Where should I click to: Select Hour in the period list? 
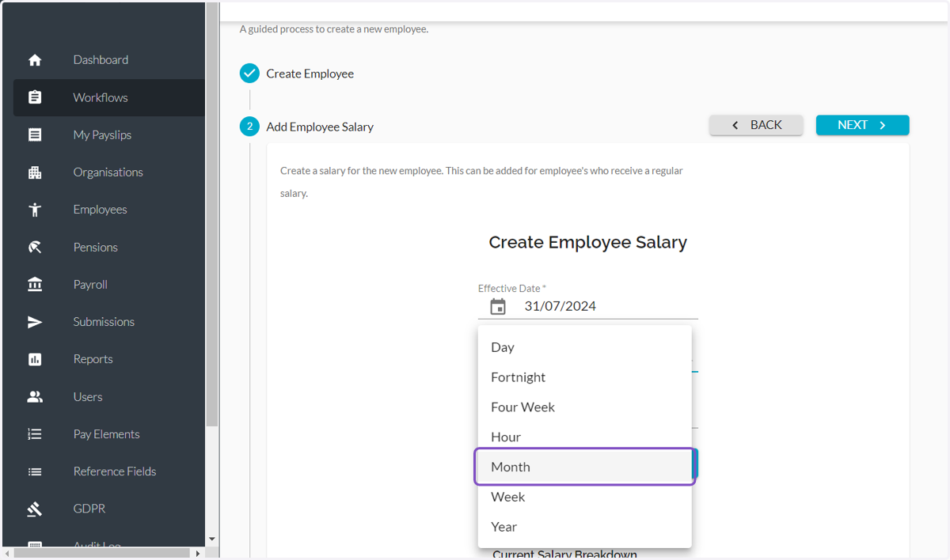click(584, 437)
